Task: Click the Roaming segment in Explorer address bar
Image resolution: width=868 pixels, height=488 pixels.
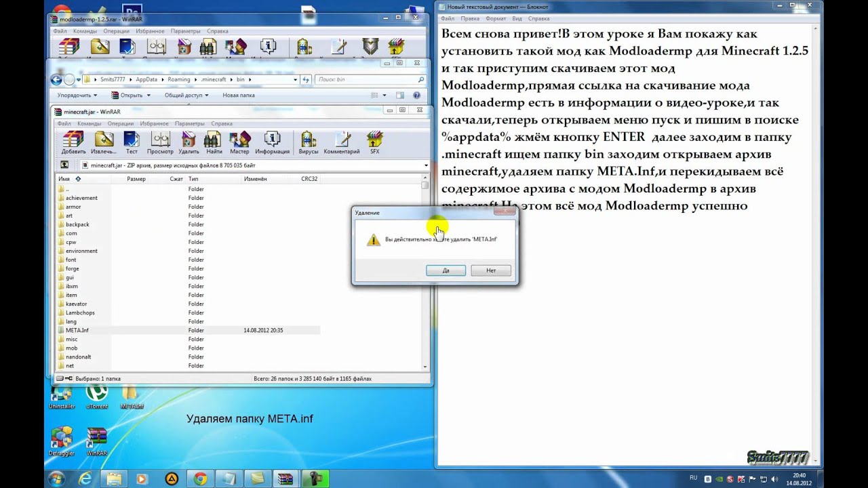Action: tap(179, 79)
